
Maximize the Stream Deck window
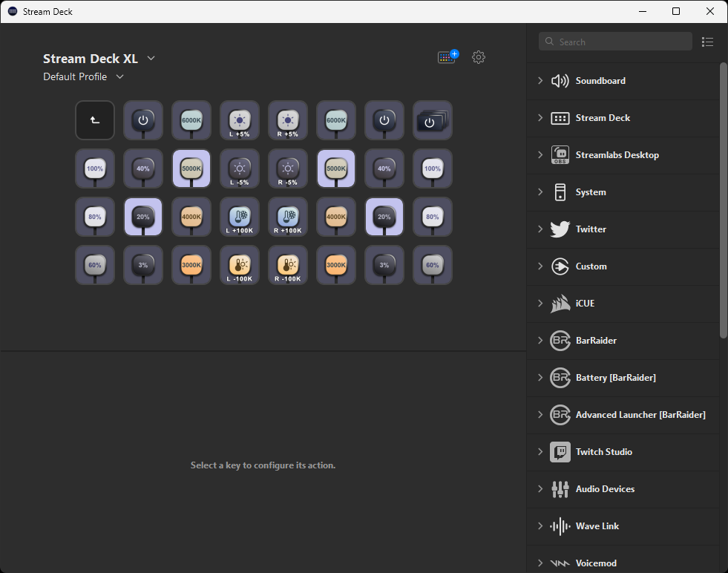tap(676, 11)
